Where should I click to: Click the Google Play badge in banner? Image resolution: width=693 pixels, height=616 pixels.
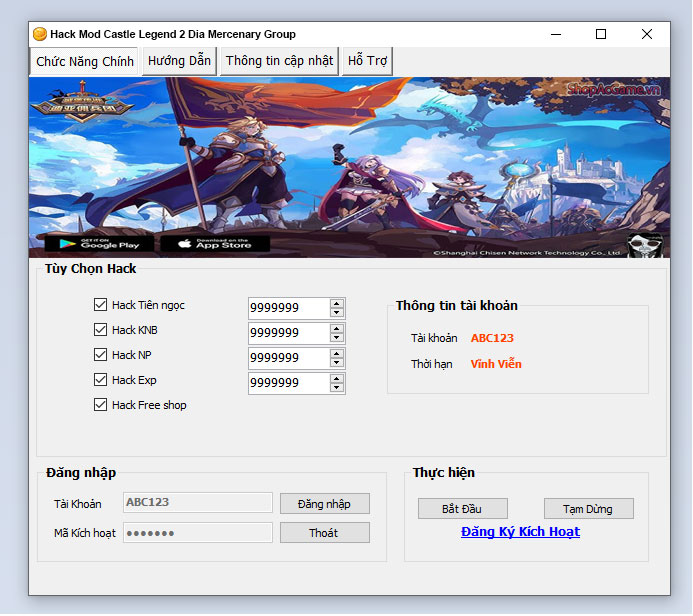tap(99, 243)
